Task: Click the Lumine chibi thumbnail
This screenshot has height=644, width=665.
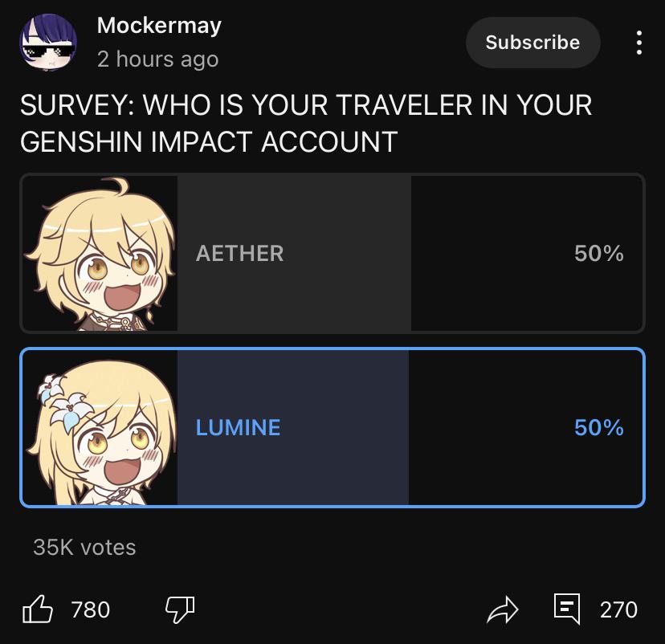Action: pyautogui.click(x=100, y=427)
